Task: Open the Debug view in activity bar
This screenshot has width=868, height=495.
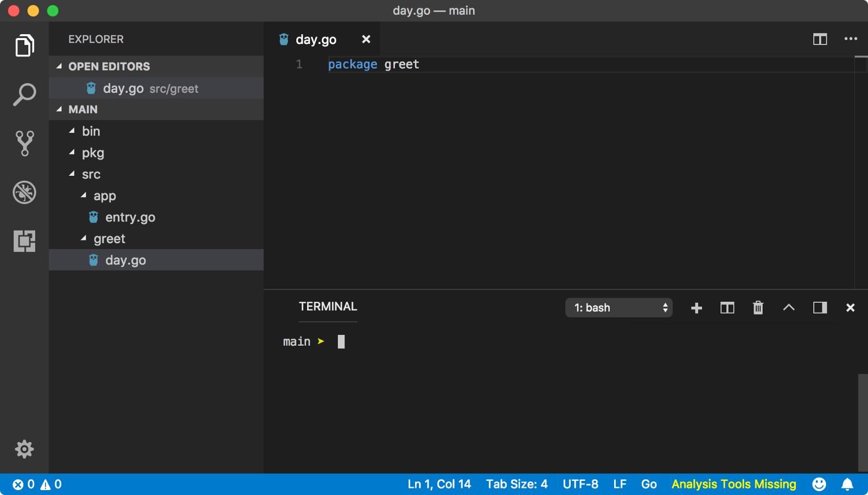Action: click(24, 192)
